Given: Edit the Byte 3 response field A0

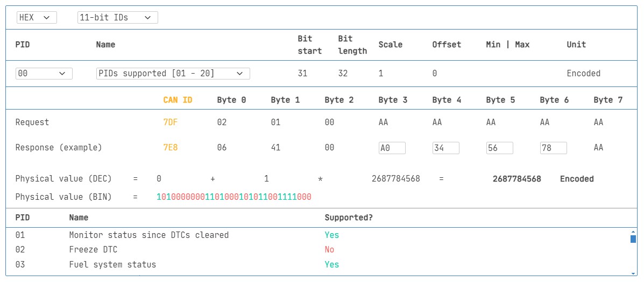Looking at the screenshot, I should 392,148.
